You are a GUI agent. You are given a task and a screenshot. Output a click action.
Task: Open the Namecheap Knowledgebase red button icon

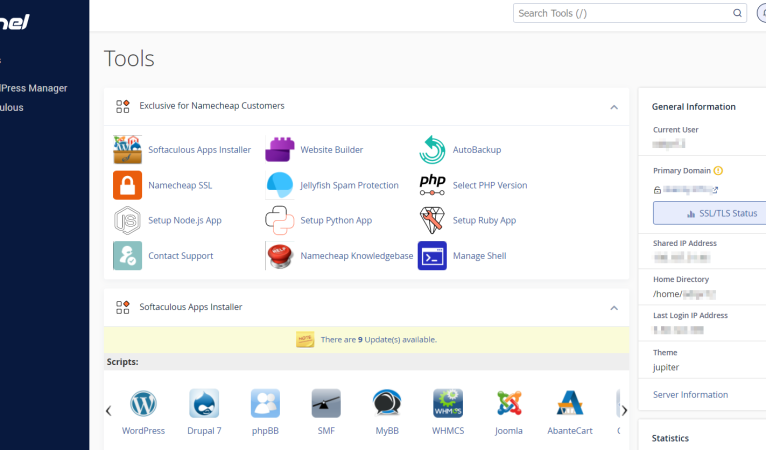279,256
